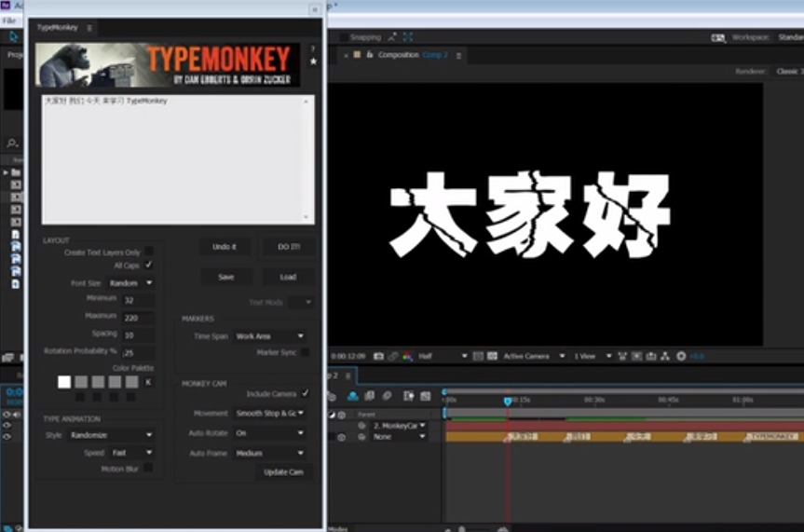
Task: Click the blue highlighted timeline switch icon
Action: tap(353, 396)
